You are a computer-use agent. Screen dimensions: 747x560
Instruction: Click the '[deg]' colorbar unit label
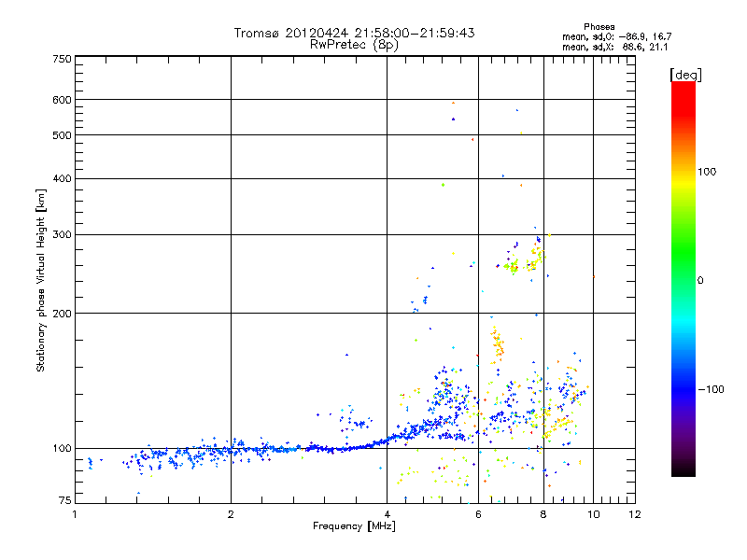coord(685,75)
